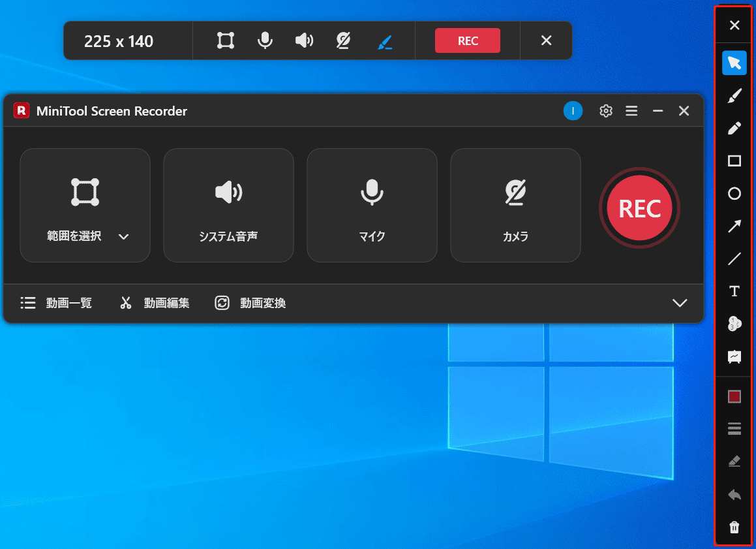Pick the arrow drawing tool
This screenshot has height=549, width=756.
(734, 226)
